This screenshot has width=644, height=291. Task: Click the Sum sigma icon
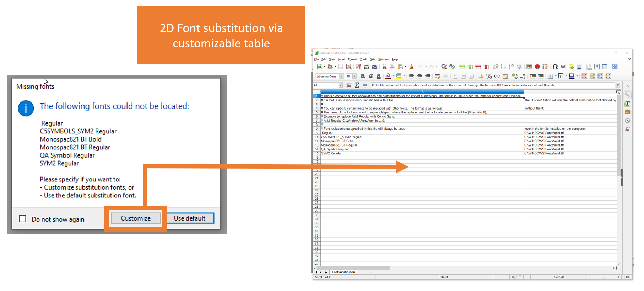357,85
